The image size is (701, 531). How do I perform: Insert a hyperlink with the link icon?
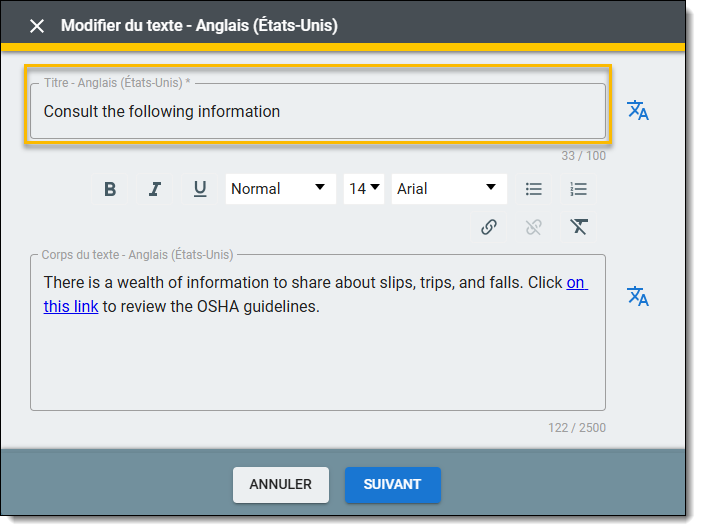tap(489, 227)
